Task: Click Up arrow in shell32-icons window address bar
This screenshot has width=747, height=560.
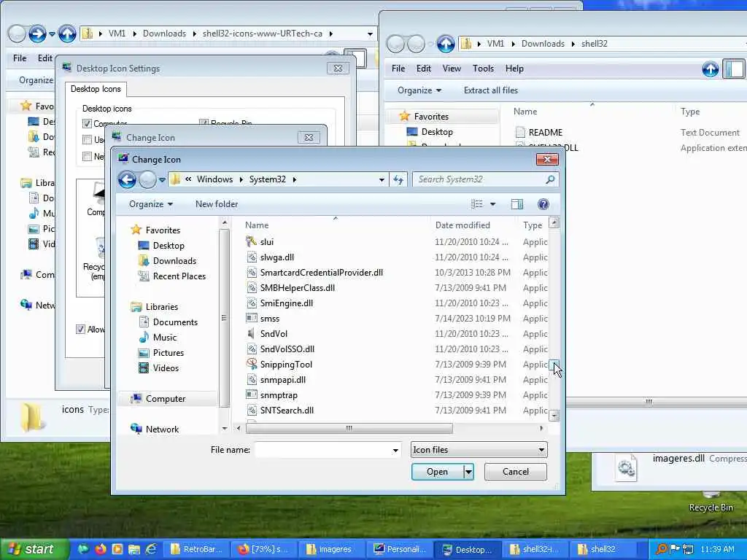Action: 67,34
